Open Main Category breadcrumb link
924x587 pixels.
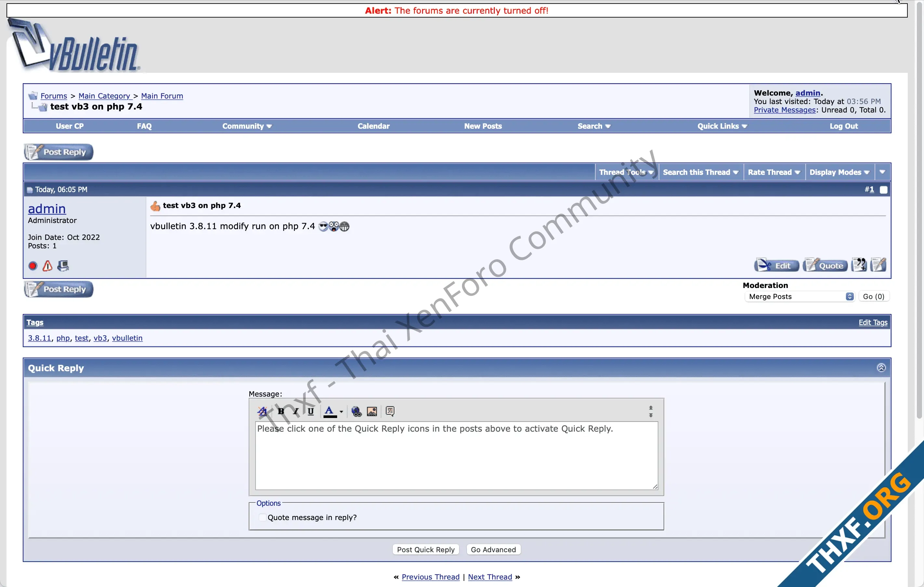click(x=104, y=96)
